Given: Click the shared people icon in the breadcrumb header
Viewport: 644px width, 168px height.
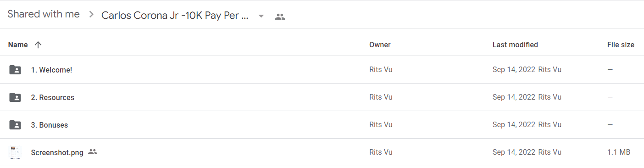Looking at the screenshot, I should click(x=280, y=17).
